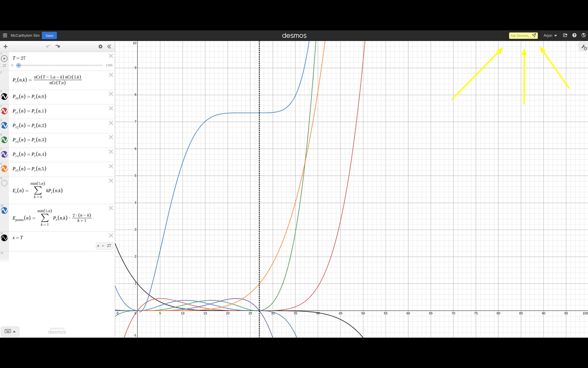Screen dimensions: 588x368
Task: Change T slider loop mode
Action: click(x=4, y=66)
